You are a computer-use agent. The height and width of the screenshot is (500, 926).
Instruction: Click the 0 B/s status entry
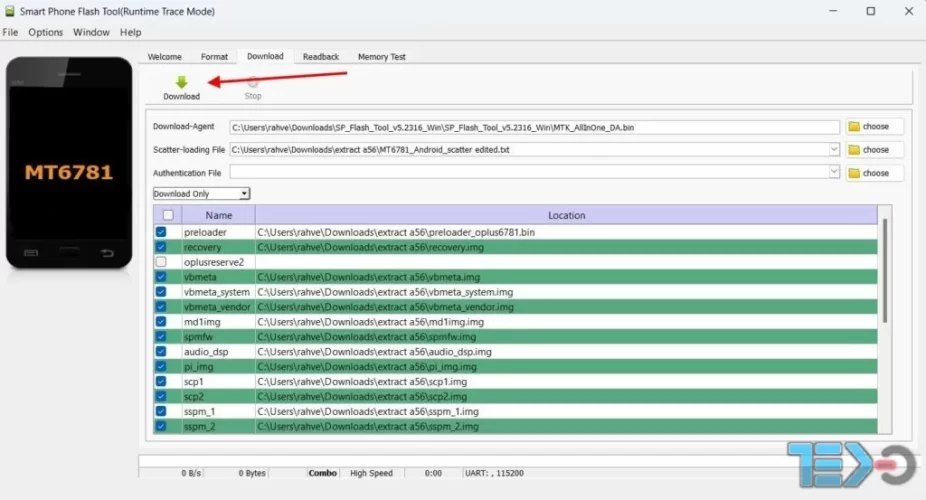click(x=191, y=473)
